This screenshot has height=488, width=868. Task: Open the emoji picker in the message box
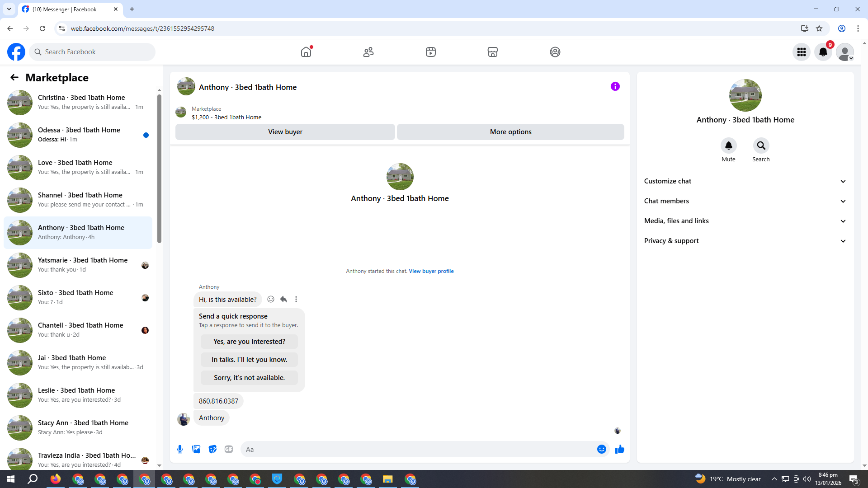pyautogui.click(x=601, y=449)
